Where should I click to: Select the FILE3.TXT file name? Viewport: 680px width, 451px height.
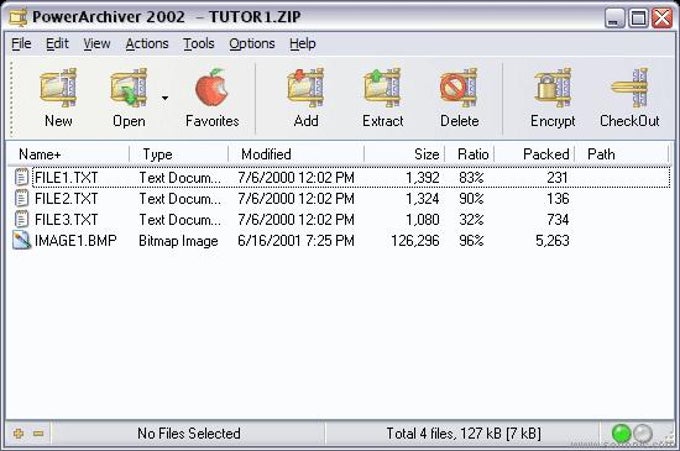point(66,219)
